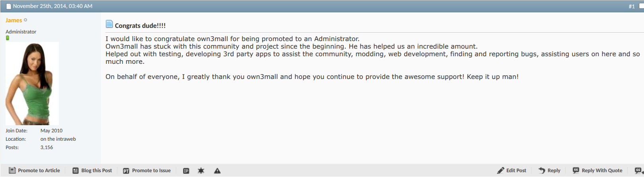Open James's username link
The width and height of the screenshot is (644, 177).
pyautogui.click(x=14, y=20)
